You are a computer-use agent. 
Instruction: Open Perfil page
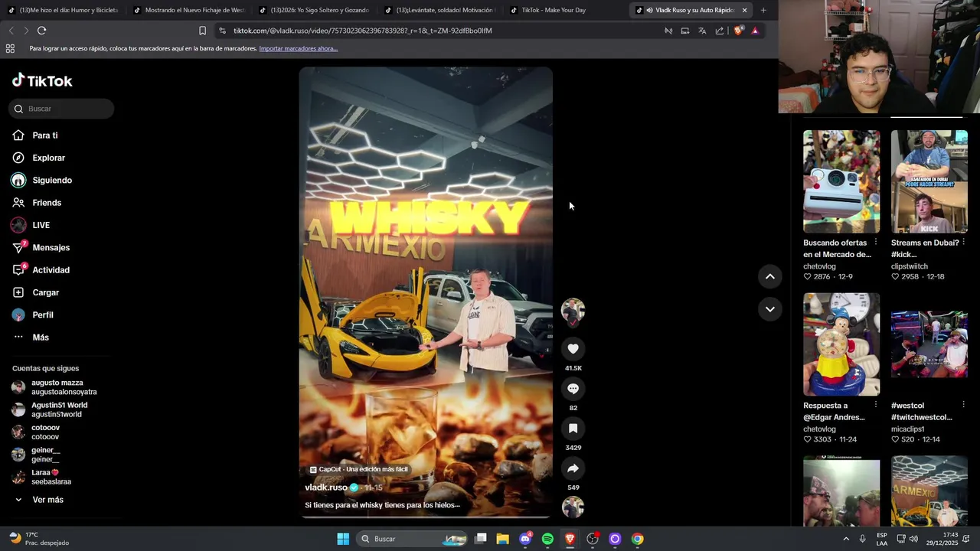click(x=32, y=315)
